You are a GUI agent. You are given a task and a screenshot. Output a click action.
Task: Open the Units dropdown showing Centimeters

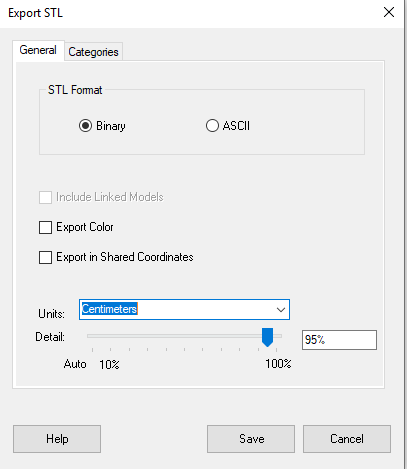click(184, 309)
